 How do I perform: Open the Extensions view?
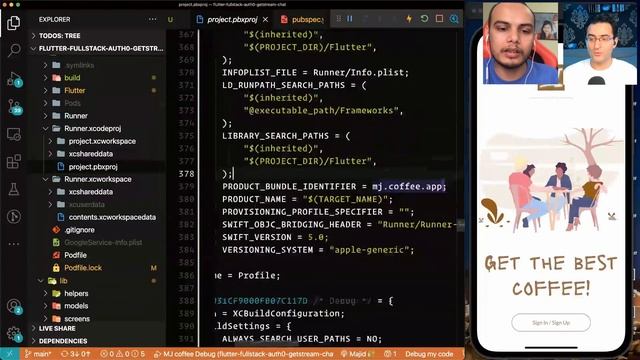coord(14,162)
